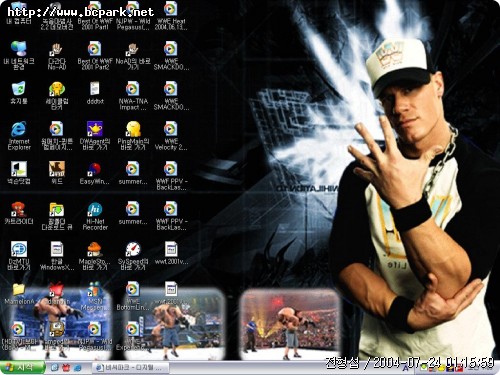Select the 세이클럽 타키 shortcut

pyautogui.click(x=57, y=95)
